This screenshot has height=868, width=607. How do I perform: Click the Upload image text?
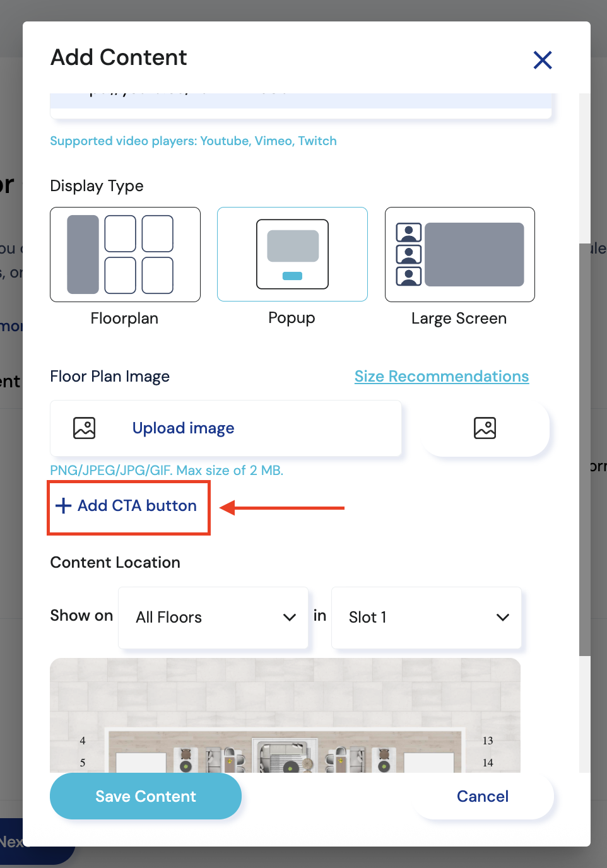coord(183,428)
